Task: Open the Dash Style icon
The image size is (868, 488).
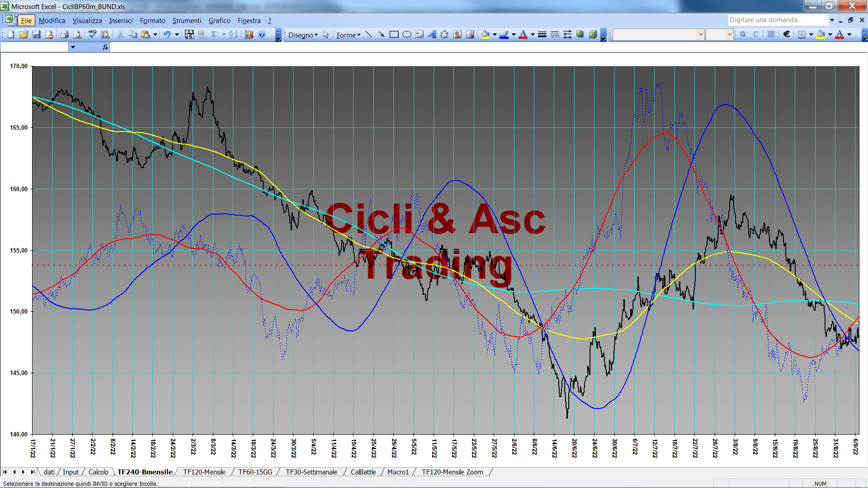Action: pyautogui.click(x=555, y=34)
